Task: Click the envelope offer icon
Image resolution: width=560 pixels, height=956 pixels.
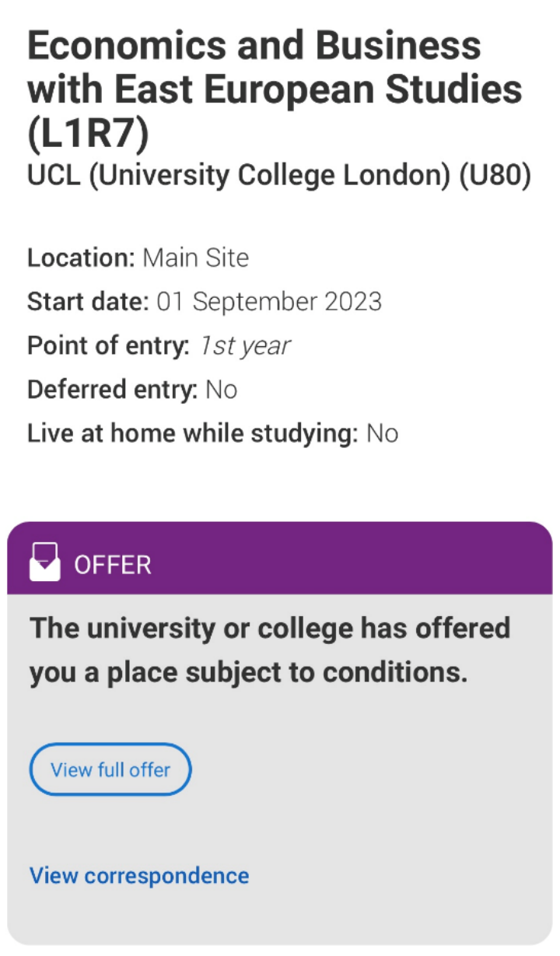Action: (x=44, y=562)
